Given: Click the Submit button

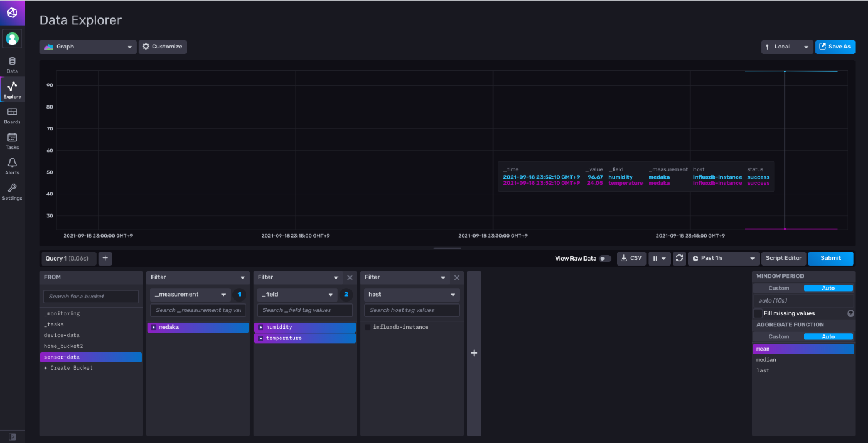Looking at the screenshot, I should click(x=831, y=258).
